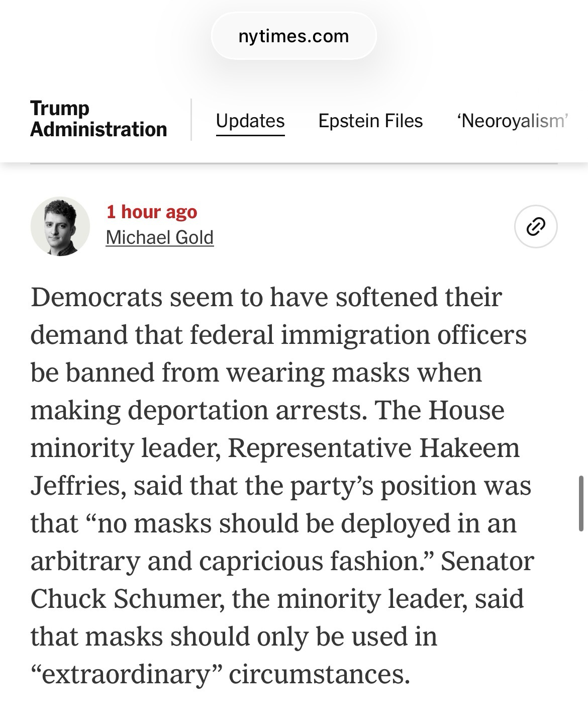Image resolution: width=588 pixels, height=724 pixels.
Task: Click the word 'Democrats' starting the article
Action: pyautogui.click(x=95, y=297)
